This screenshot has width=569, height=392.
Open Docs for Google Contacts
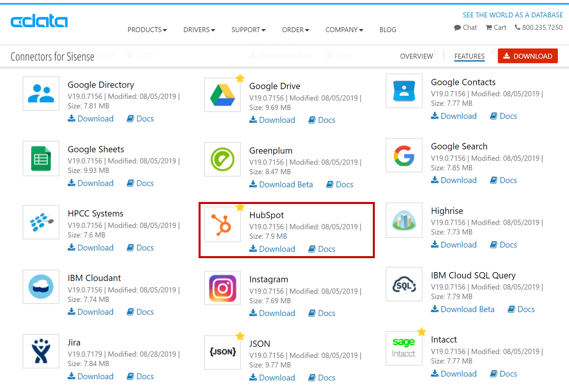tap(504, 116)
